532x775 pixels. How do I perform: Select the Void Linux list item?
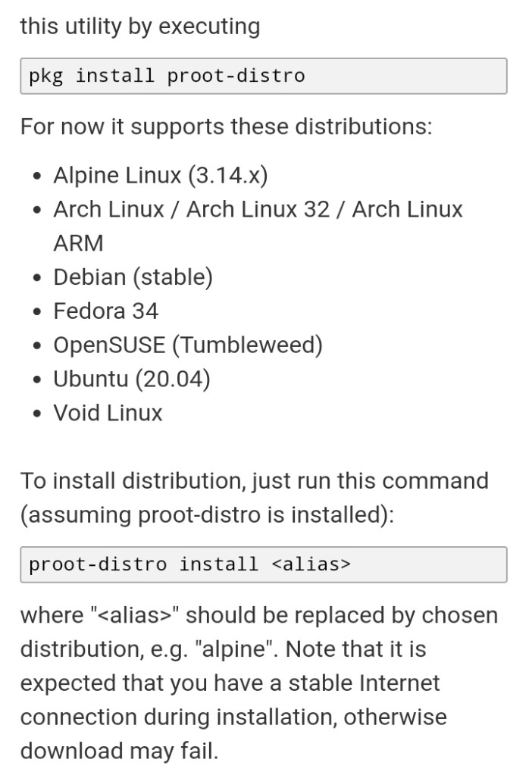tap(108, 413)
